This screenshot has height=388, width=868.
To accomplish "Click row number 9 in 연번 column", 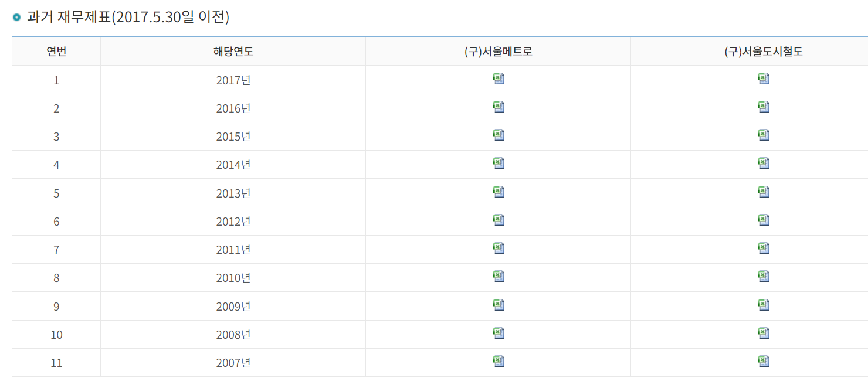I will click(56, 307).
